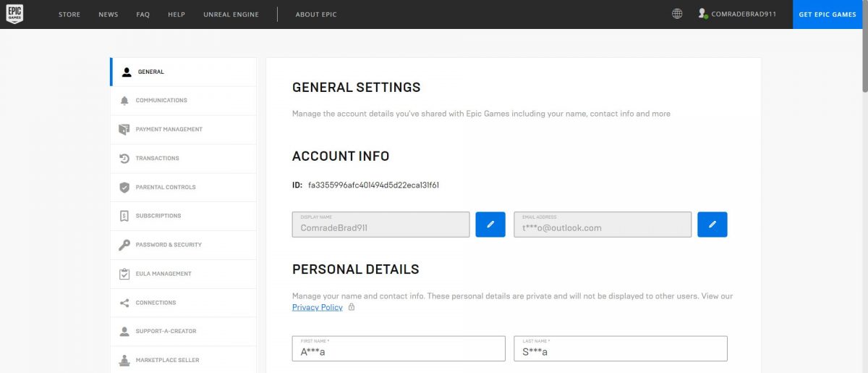Image resolution: width=868 pixels, height=373 pixels.
Task: Select the COMMUNICATIONS sidebar tab
Action: click(x=183, y=101)
